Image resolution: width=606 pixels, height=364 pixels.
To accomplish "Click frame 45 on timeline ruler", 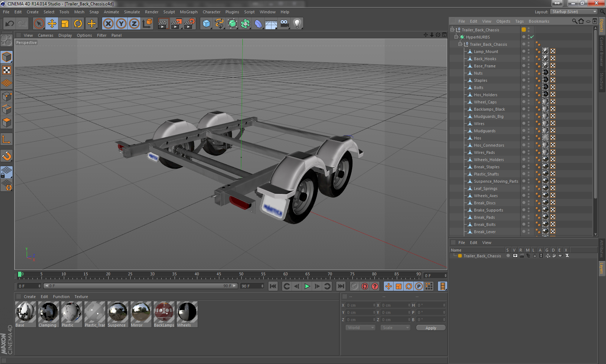I will (x=219, y=275).
